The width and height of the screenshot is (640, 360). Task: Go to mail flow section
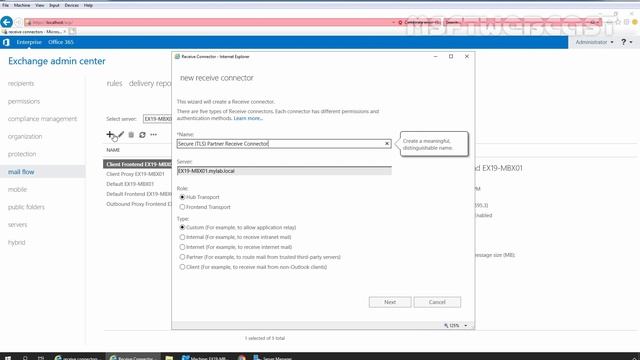pyautogui.click(x=21, y=172)
